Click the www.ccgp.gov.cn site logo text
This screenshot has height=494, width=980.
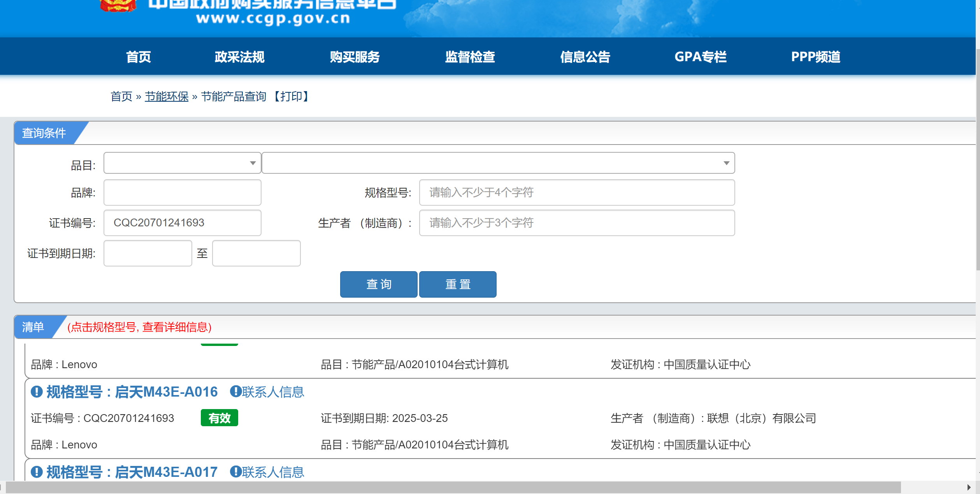click(273, 18)
